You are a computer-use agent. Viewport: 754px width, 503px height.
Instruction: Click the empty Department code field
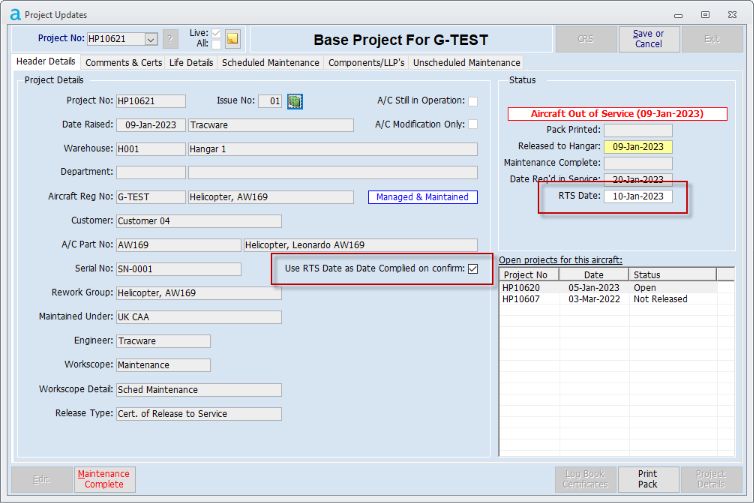click(x=151, y=172)
